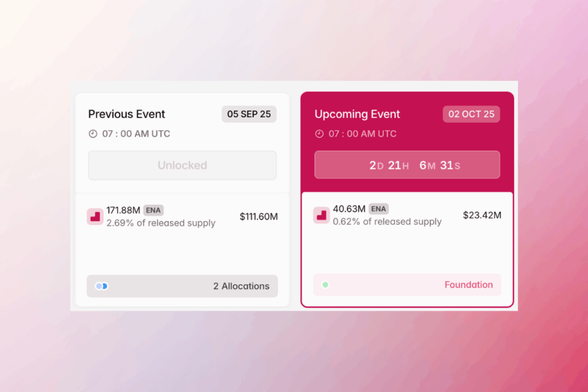
Task: Select the 02 OCT 25 date badge
Action: tap(471, 114)
